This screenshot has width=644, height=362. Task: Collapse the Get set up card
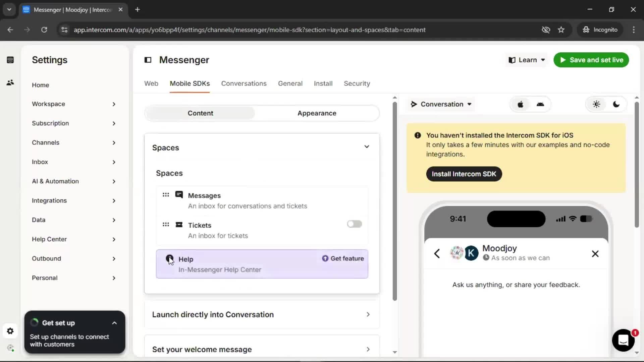[x=114, y=323]
